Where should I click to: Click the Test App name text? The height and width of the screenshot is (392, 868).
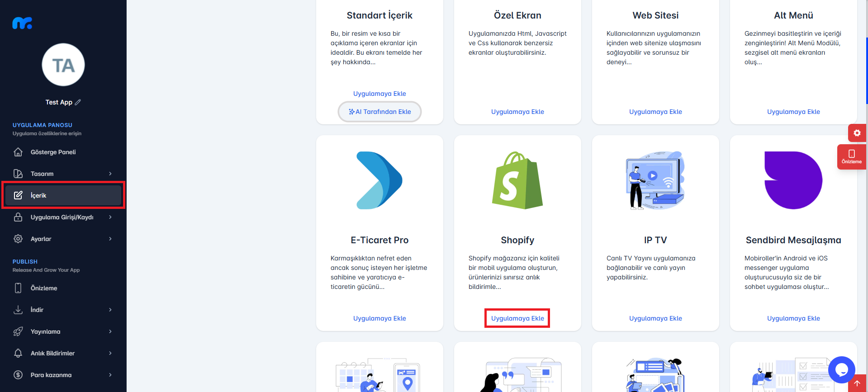point(59,102)
